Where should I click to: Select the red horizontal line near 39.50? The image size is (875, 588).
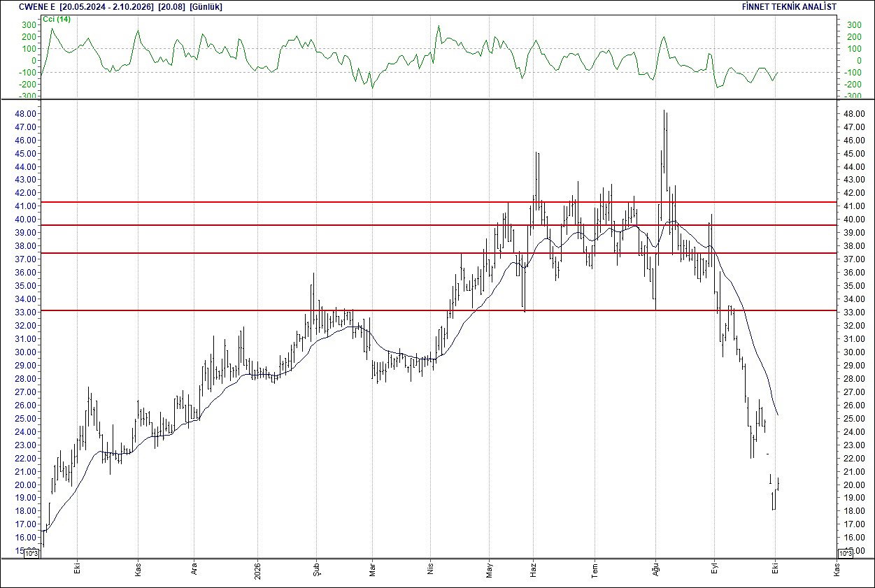point(439,225)
